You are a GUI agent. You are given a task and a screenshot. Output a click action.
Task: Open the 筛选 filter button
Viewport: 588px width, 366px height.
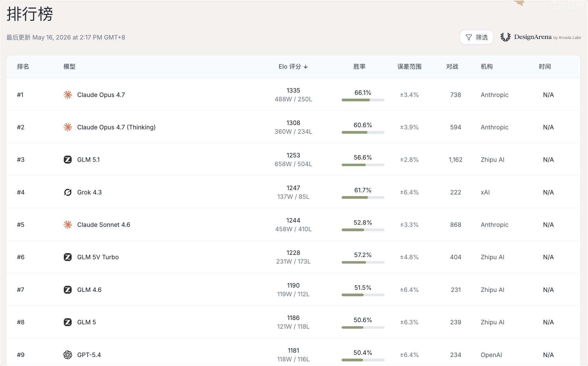476,37
